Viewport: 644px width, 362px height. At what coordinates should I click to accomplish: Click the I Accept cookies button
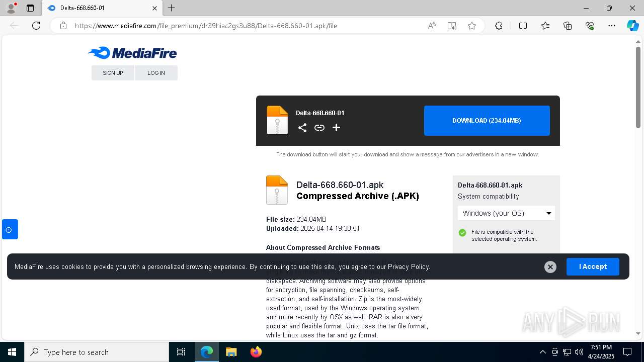click(593, 266)
